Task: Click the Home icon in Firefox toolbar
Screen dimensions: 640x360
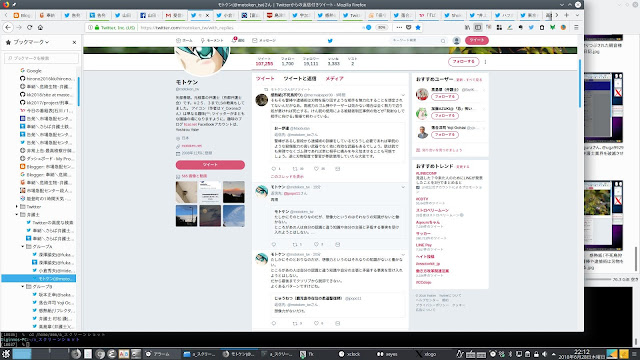Action: pyautogui.click(x=40, y=27)
